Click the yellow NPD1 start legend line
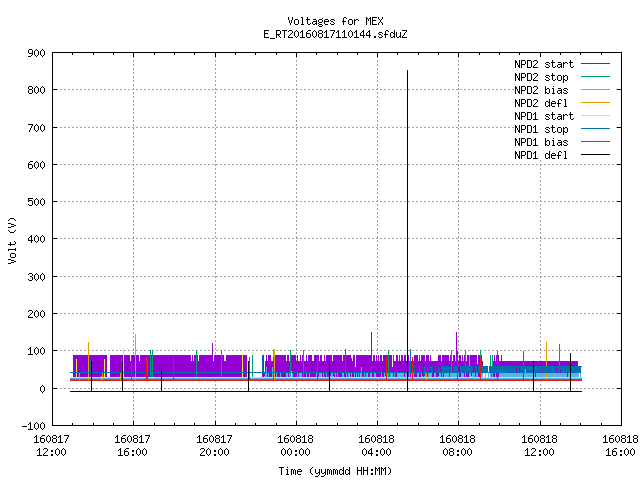This screenshot has height=480, width=640. (x=595, y=116)
